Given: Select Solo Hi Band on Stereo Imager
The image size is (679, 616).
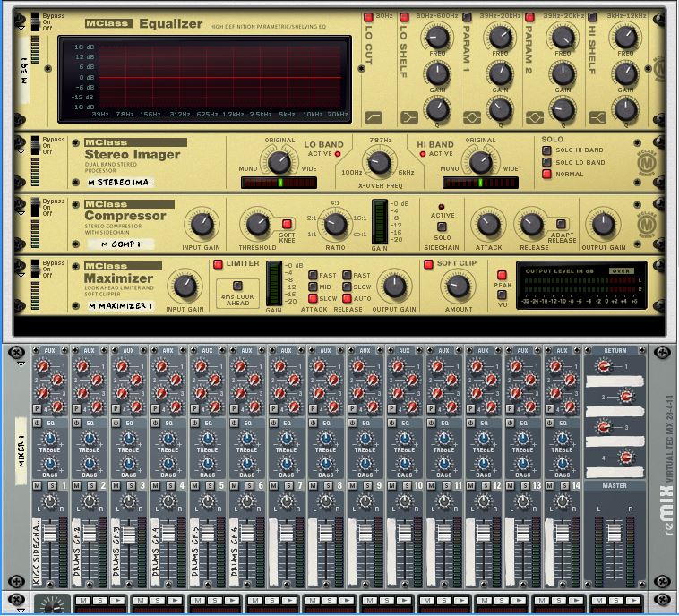Looking at the screenshot, I should tap(546, 150).
